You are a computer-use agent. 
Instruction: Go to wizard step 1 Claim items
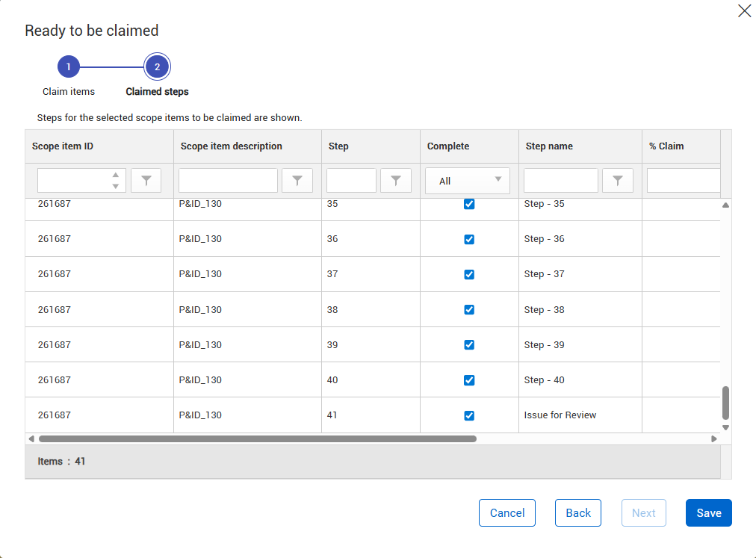pos(69,67)
